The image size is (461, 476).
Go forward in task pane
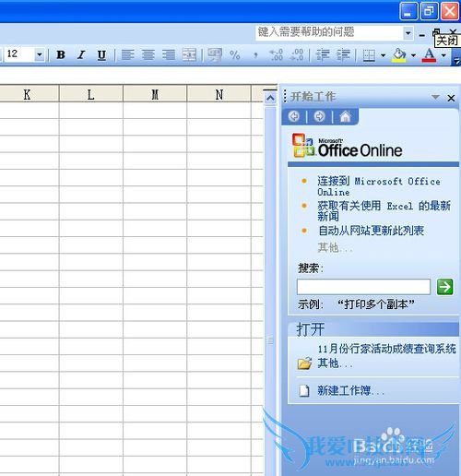(x=320, y=116)
